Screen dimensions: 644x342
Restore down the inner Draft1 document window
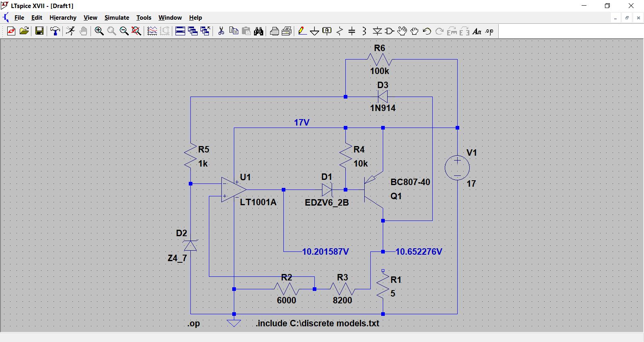pyautogui.click(x=627, y=18)
